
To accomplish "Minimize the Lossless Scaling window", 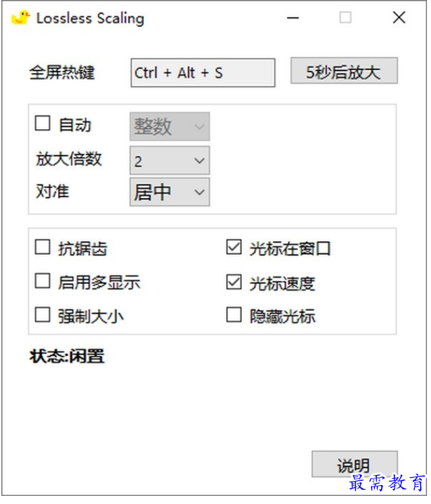I will pyautogui.click(x=293, y=18).
